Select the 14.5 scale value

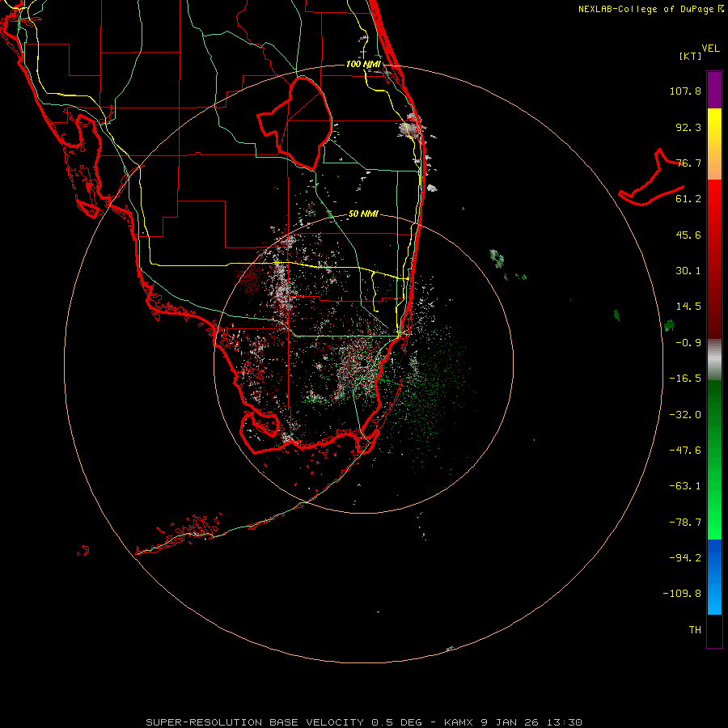point(688,307)
